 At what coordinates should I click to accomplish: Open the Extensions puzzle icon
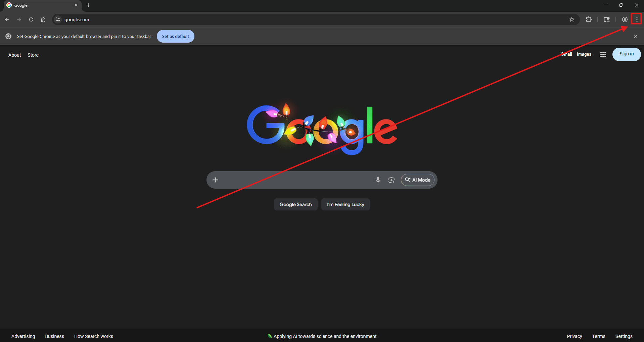pyautogui.click(x=589, y=19)
